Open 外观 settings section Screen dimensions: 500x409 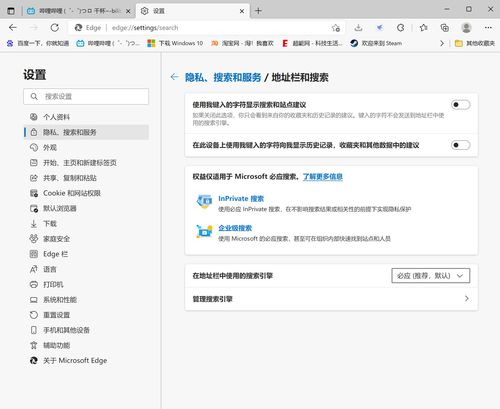(86, 147)
